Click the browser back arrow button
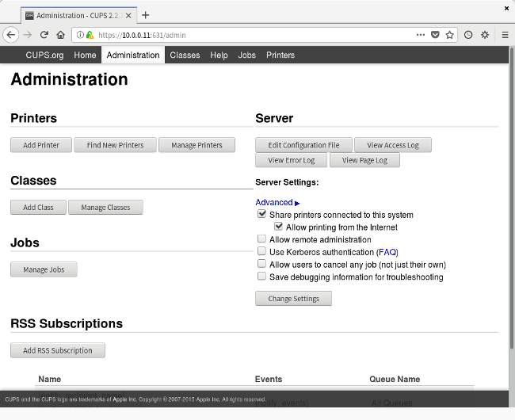Image resolution: width=515 pixels, height=420 pixels. click(10, 35)
